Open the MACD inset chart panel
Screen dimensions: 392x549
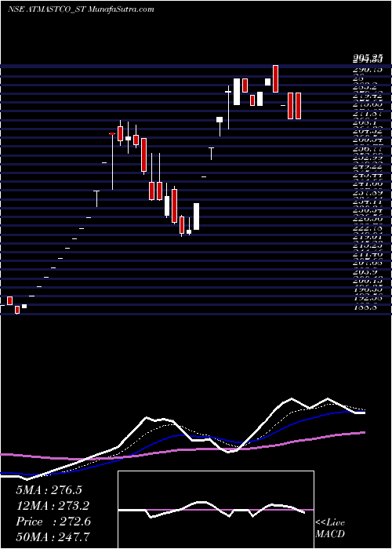[x=216, y=510]
